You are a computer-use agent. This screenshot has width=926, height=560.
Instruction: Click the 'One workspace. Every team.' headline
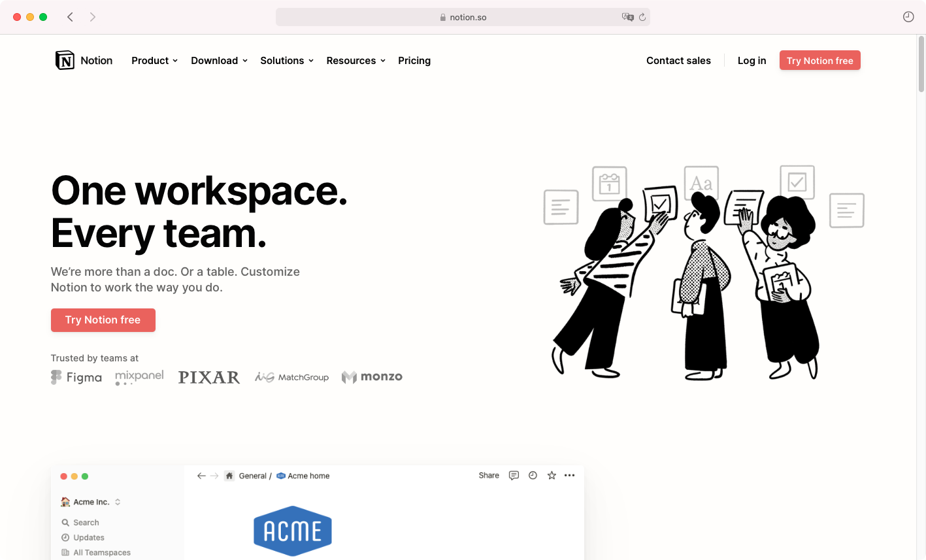(x=199, y=212)
